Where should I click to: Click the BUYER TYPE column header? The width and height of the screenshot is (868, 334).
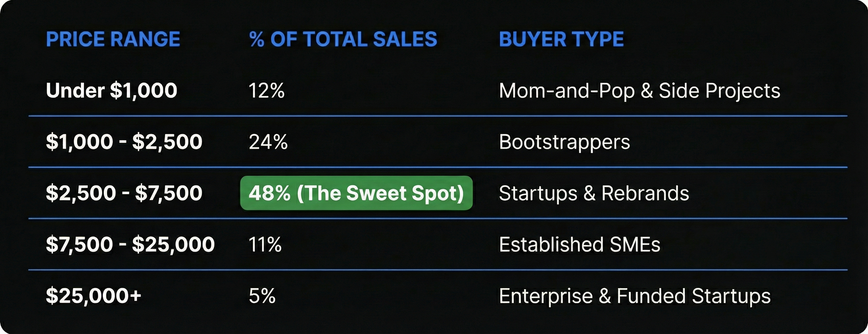561,39
